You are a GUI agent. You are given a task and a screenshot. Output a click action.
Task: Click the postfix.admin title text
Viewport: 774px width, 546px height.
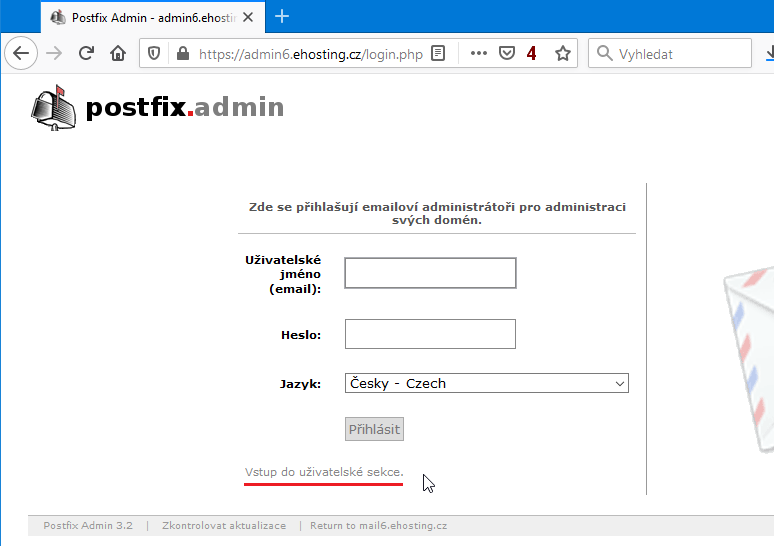point(185,107)
